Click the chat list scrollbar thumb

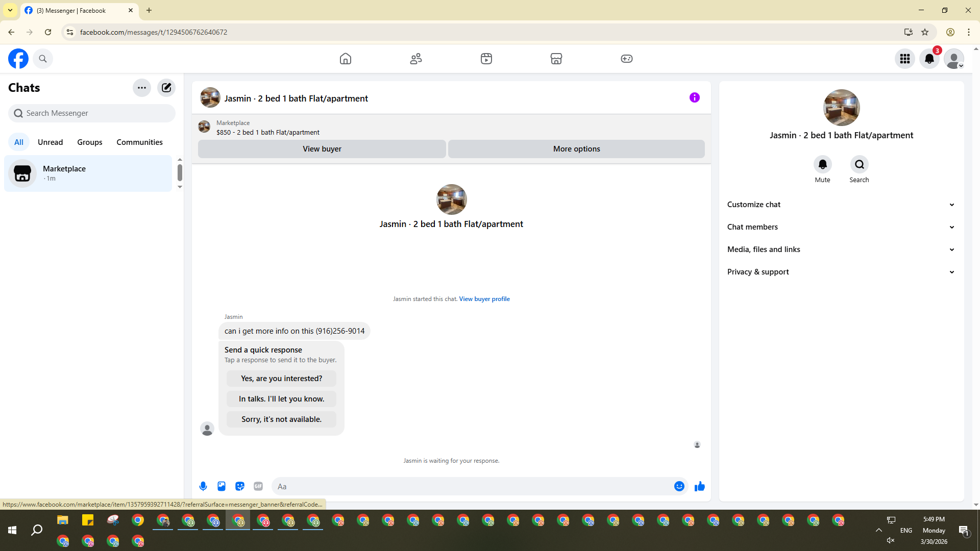(180, 172)
